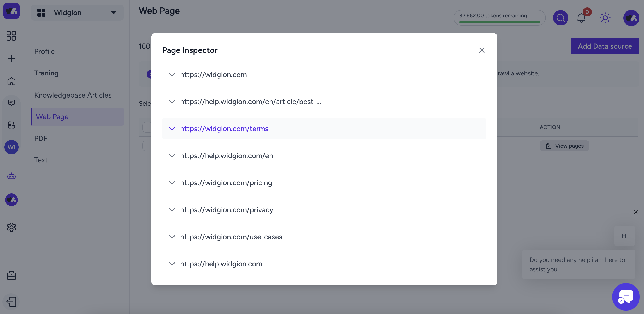Click the logout exit icon

point(11,302)
